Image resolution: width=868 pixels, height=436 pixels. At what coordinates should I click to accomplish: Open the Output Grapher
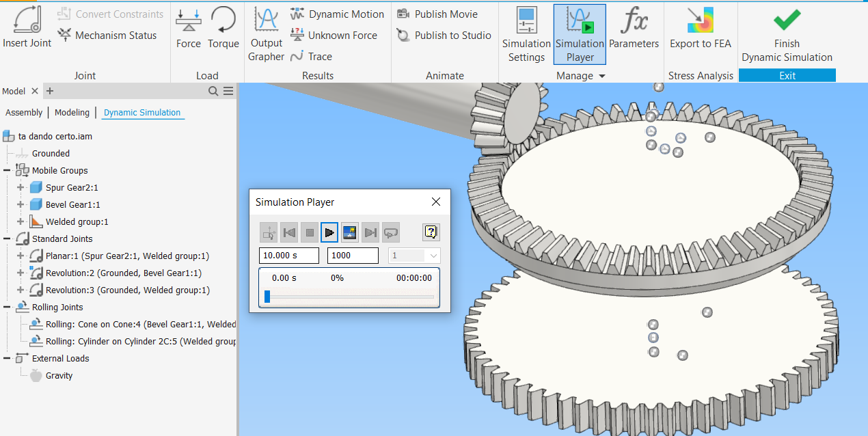(266, 34)
